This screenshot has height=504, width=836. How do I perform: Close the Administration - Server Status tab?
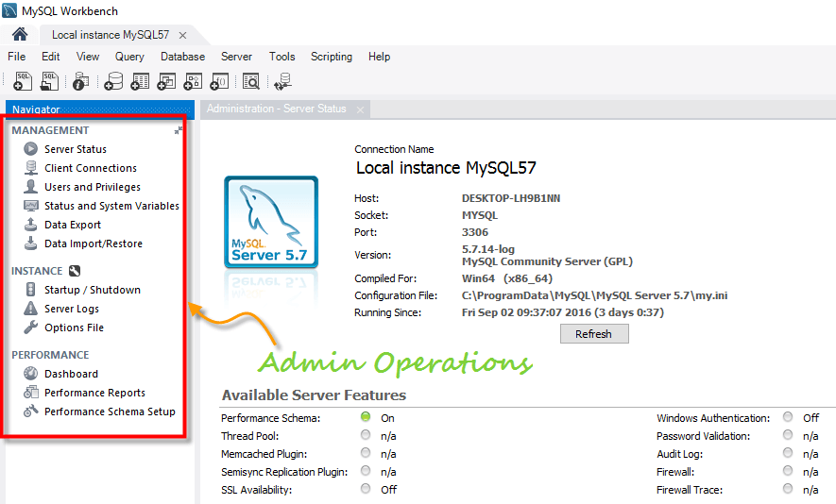(361, 109)
